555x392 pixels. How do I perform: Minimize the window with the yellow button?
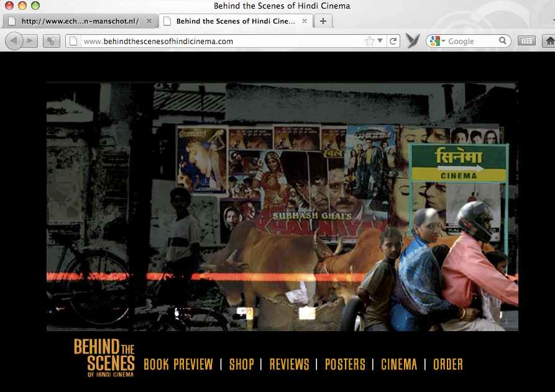tap(22, 6)
